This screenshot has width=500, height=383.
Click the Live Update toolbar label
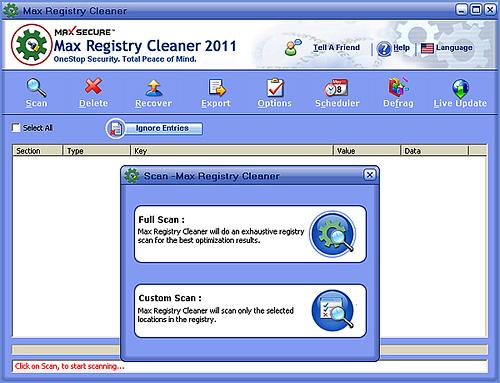[x=460, y=103]
